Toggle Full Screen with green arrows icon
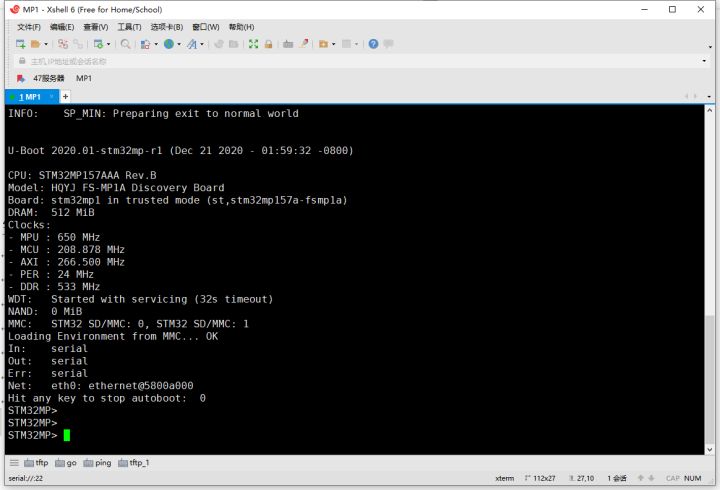This screenshot has height=490, width=720. [x=253, y=44]
